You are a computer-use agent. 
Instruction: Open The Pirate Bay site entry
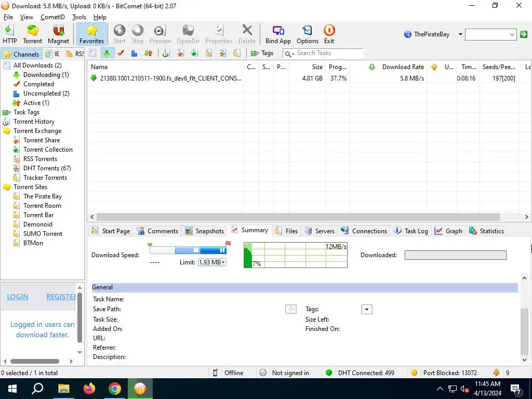pyautogui.click(x=43, y=196)
